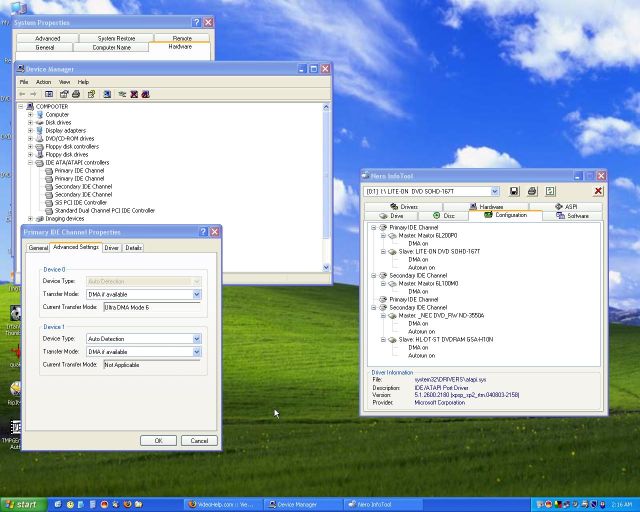Expand the Floppy disk drives node

pyautogui.click(x=30, y=155)
